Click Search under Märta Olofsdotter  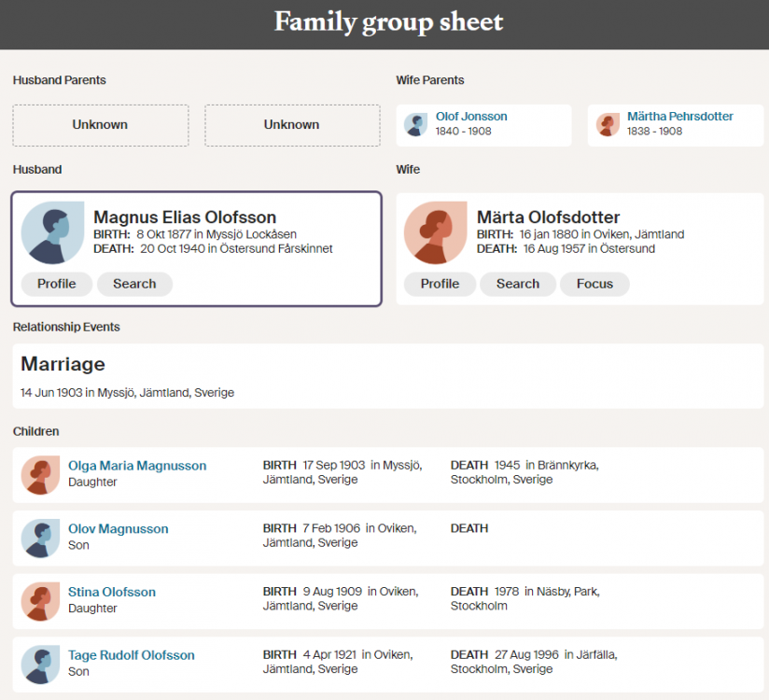point(518,284)
